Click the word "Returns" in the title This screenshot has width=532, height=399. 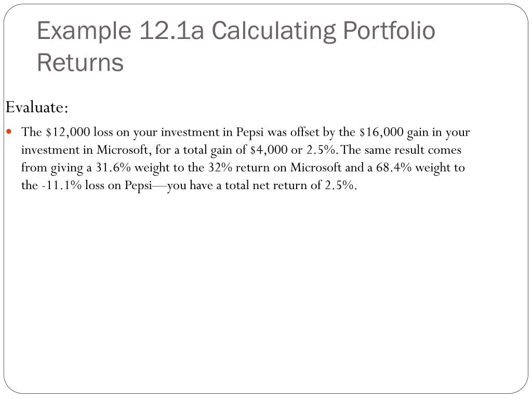click(x=80, y=63)
